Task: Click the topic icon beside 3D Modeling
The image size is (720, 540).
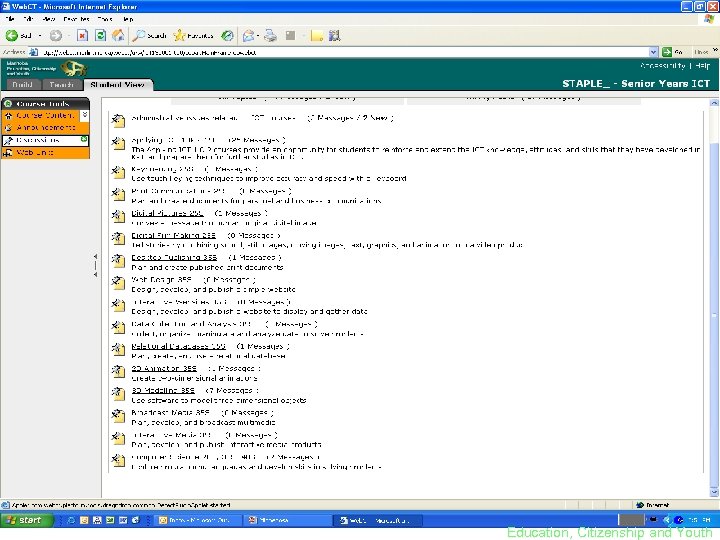Action: 118,394
